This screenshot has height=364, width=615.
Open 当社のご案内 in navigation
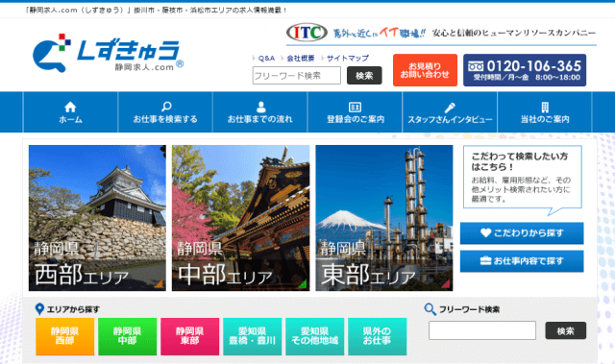tap(545, 112)
